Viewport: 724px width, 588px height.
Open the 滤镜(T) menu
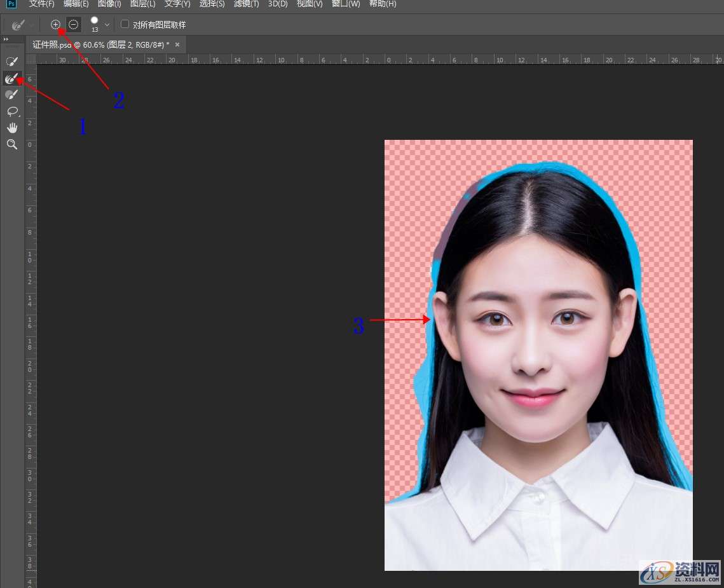[246, 4]
